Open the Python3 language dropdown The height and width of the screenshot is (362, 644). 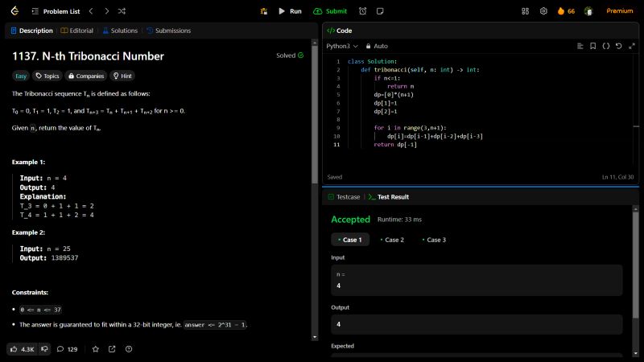[x=342, y=46]
